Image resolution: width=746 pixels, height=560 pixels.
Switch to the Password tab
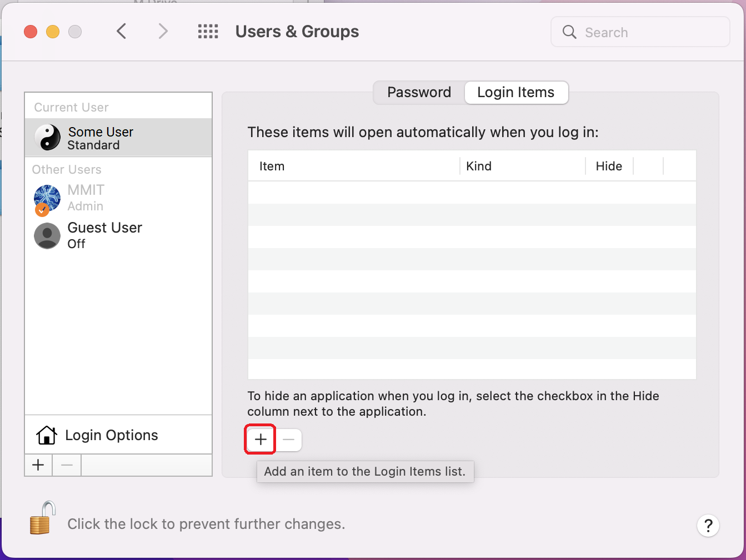point(419,92)
